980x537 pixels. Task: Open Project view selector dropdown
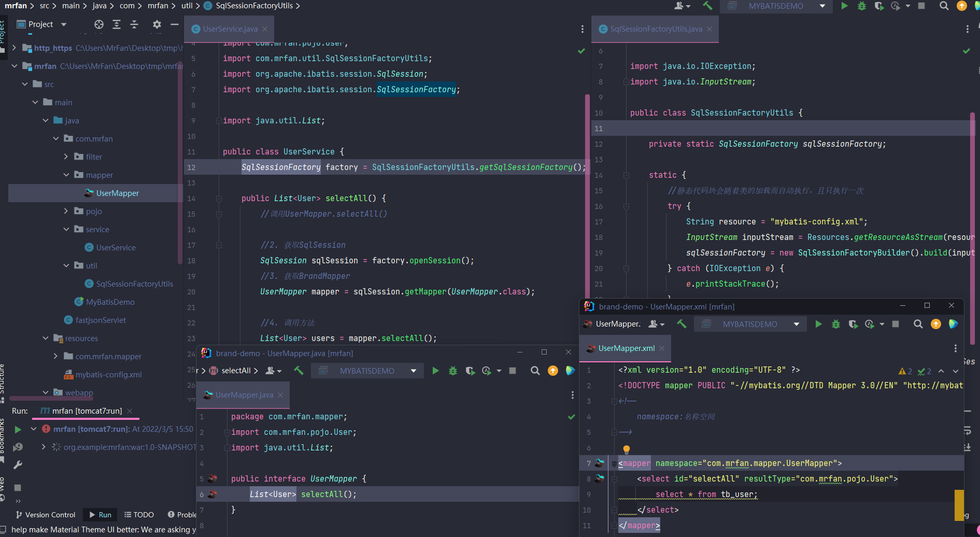[64, 24]
